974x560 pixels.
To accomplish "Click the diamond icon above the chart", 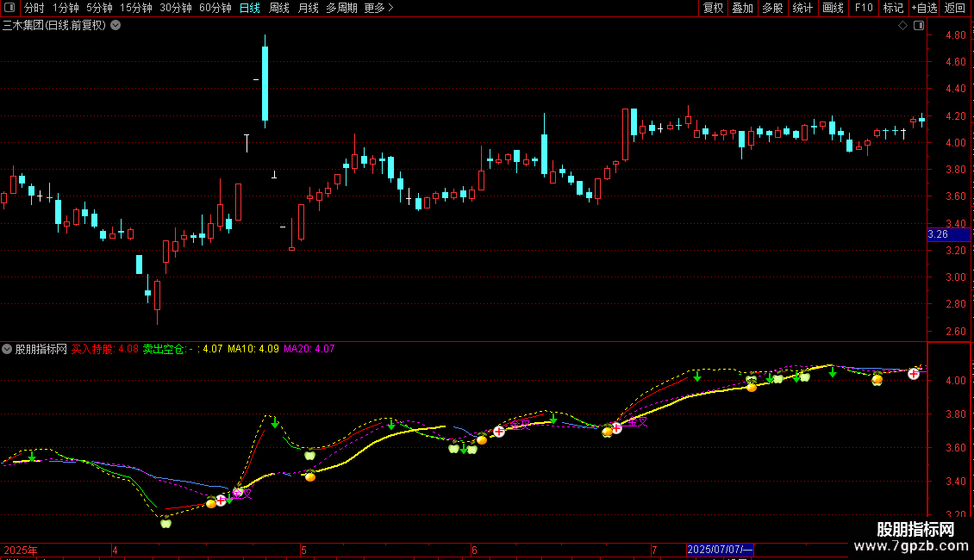I will (902, 26).
